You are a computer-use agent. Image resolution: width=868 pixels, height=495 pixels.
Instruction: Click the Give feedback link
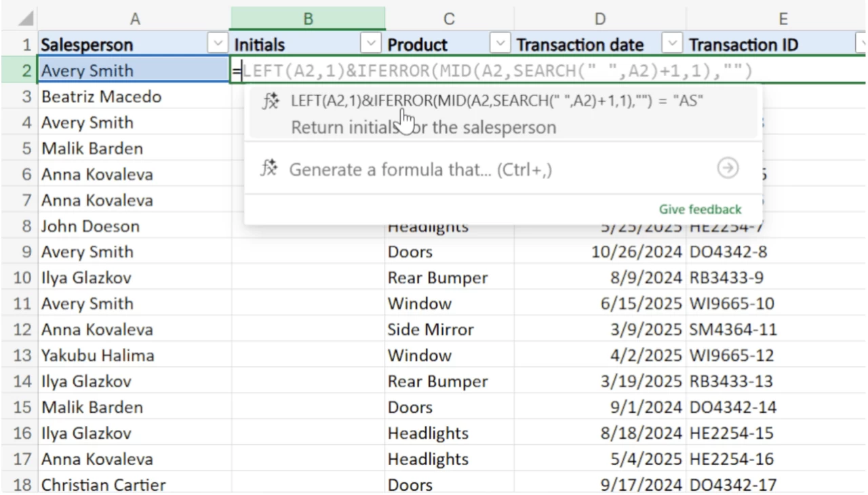click(699, 209)
